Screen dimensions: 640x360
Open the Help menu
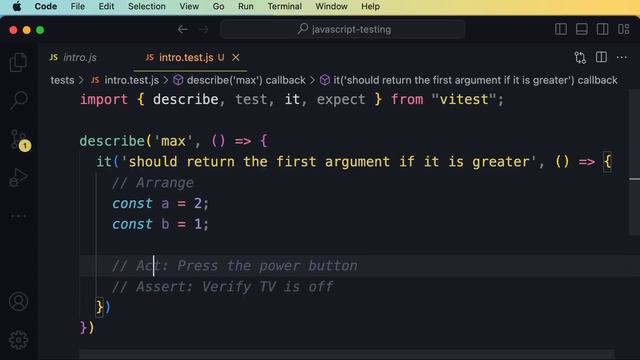pos(370,7)
